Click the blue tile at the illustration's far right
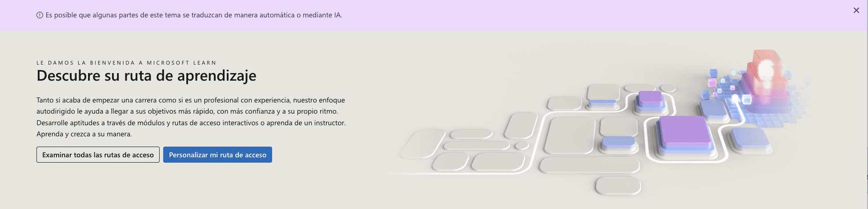868x209 pixels. click(750, 137)
